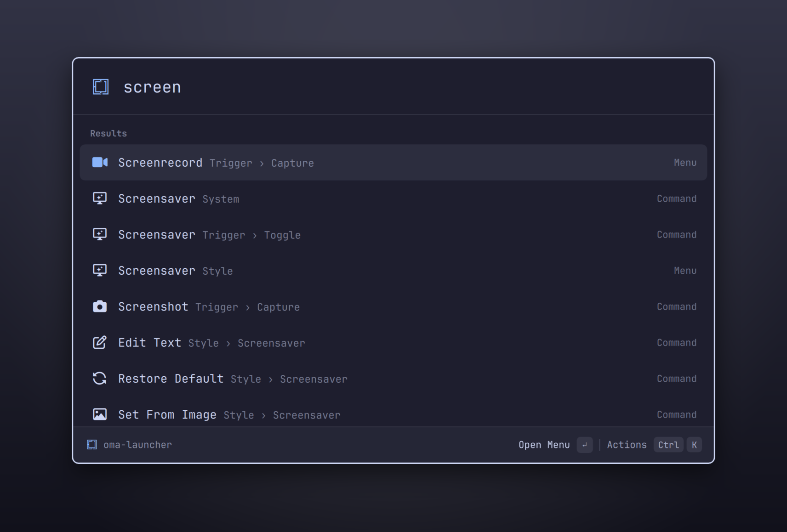Click 'Trigger › Capture' path beside Screenshot

click(247, 307)
